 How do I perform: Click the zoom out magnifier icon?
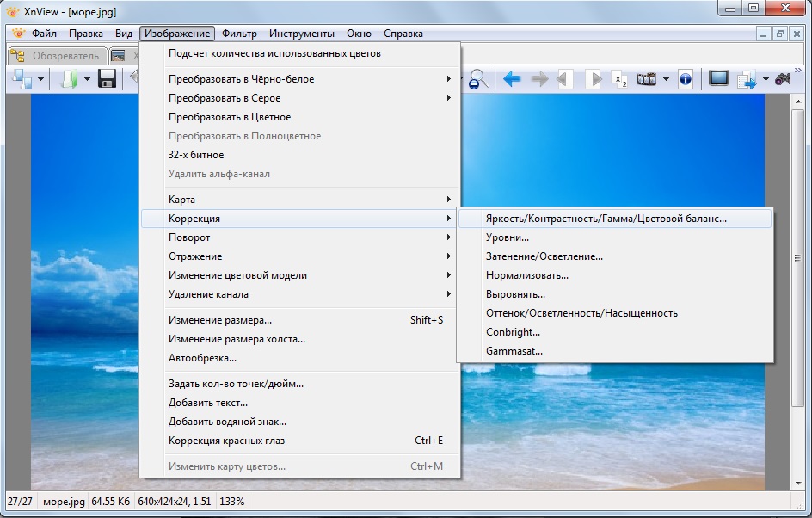tap(478, 79)
